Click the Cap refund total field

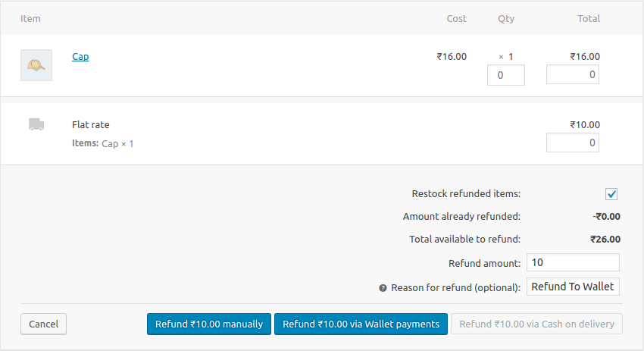coord(572,74)
